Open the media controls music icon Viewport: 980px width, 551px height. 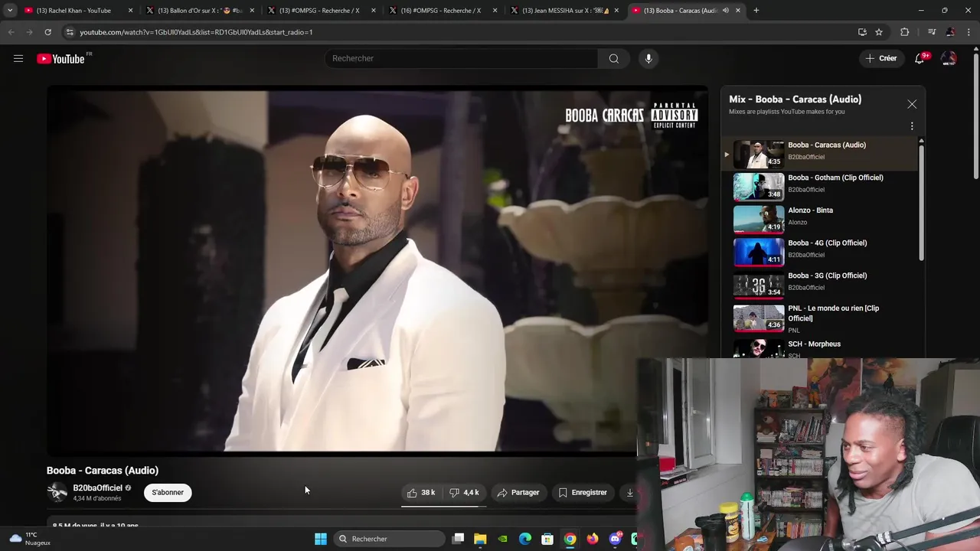point(931,32)
